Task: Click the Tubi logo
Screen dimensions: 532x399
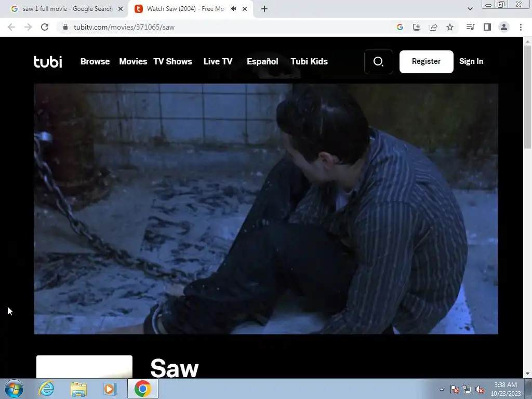Action: pyautogui.click(x=48, y=61)
